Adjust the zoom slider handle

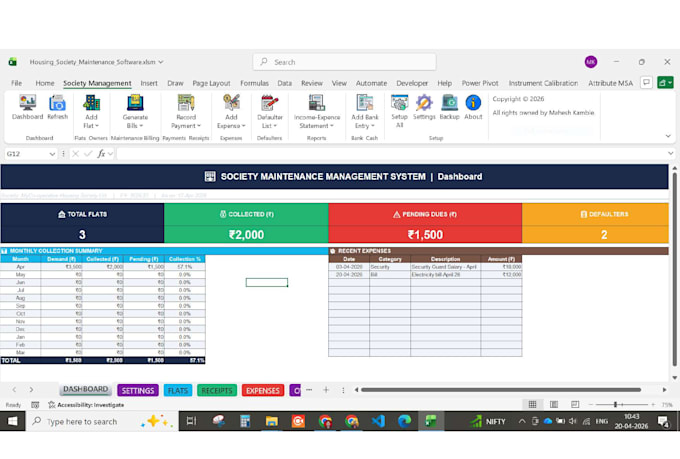(x=615, y=404)
